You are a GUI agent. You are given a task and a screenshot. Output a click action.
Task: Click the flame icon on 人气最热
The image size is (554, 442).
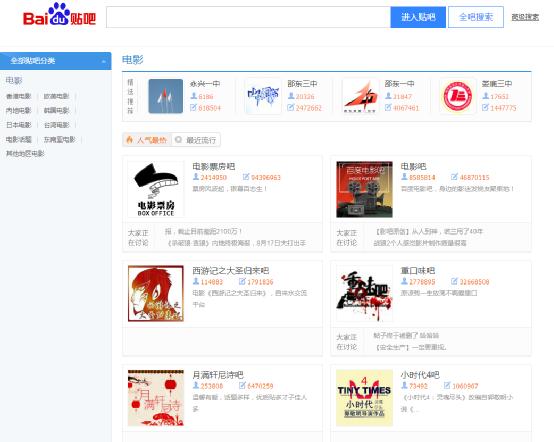tap(130, 140)
